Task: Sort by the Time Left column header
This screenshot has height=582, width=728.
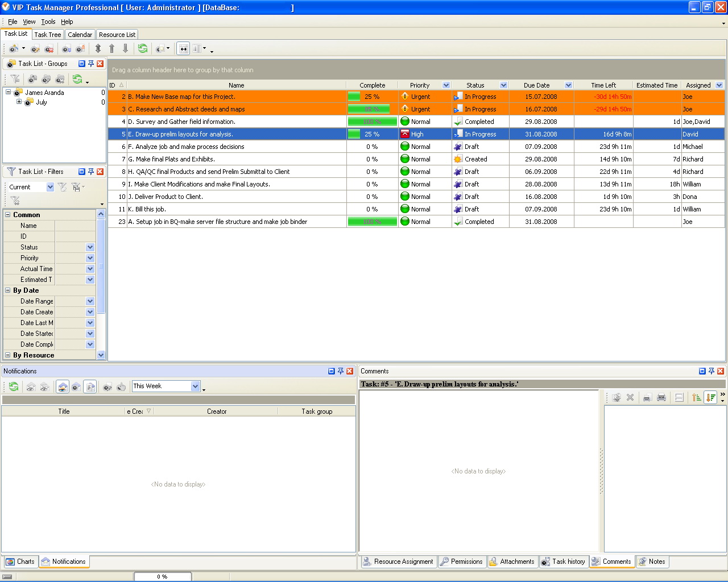Action: point(603,85)
